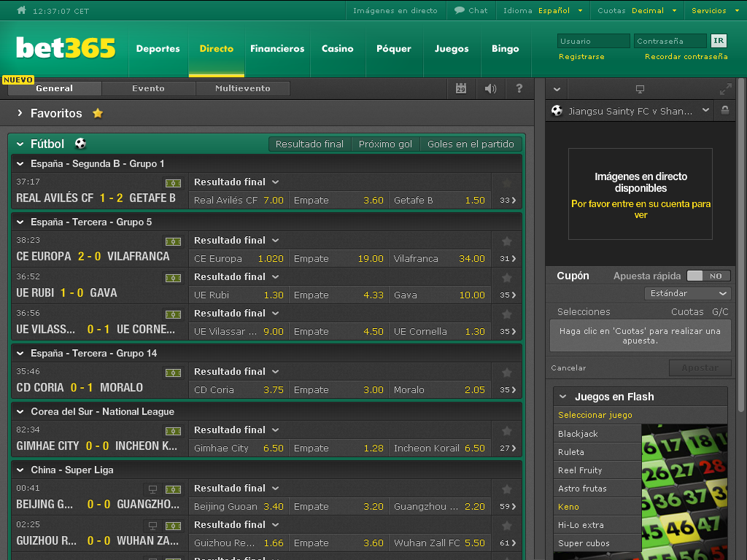Open pitch view icon for Gimhae City match
The width and height of the screenshot is (747, 560).
pyautogui.click(x=173, y=431)
